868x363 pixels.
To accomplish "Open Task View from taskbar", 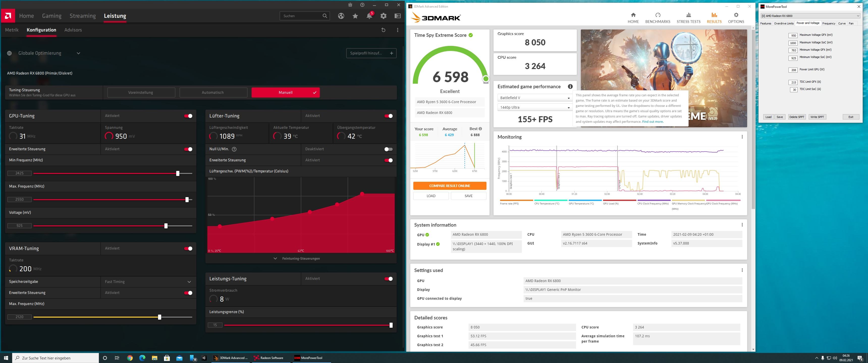I will click(x=117, y=358).
